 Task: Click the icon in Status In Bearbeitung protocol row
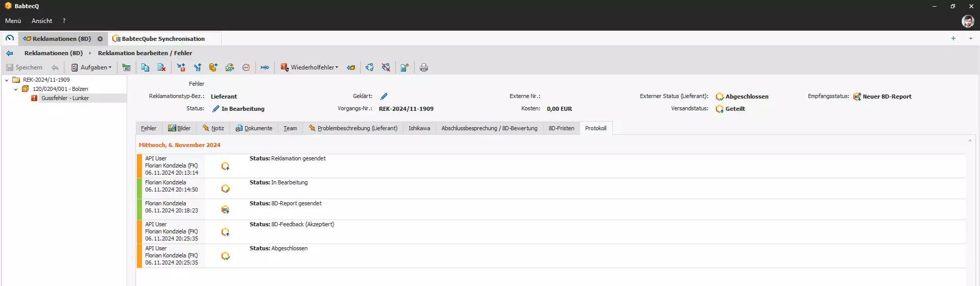click(225, 188)
